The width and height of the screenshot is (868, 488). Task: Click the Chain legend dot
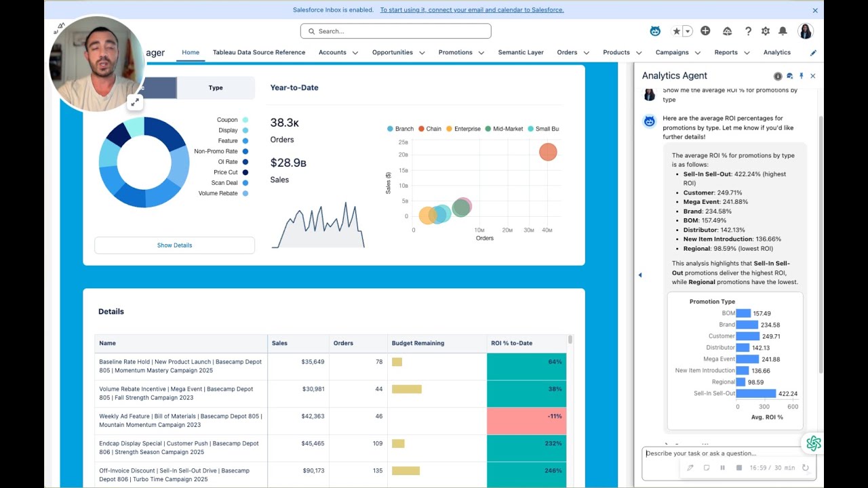pos(421,129)
